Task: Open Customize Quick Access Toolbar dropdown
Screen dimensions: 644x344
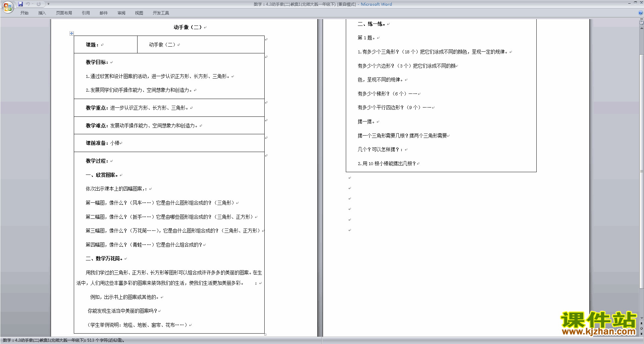Action: tap(48, 4)
